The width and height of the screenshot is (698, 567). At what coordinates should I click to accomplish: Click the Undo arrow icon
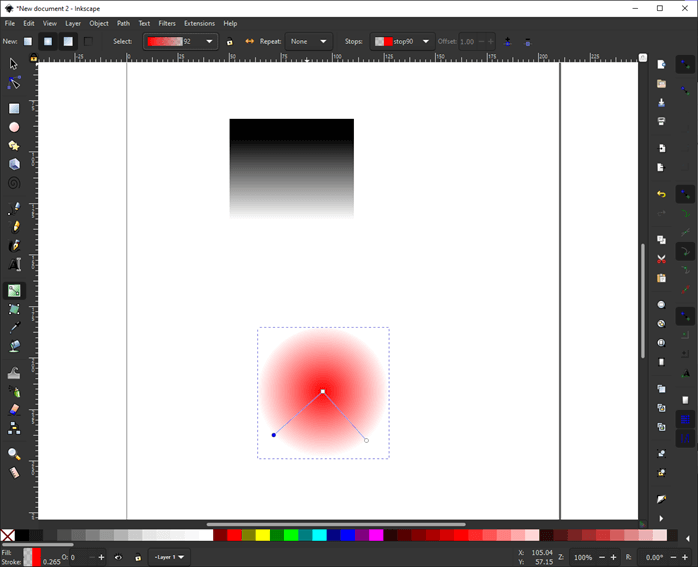[661, 194]
